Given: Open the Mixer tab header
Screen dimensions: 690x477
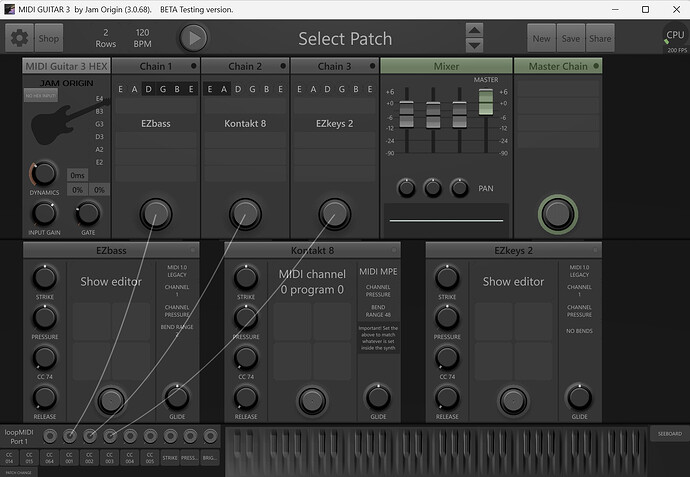Looking at the screenshot, I should (445, 67).
